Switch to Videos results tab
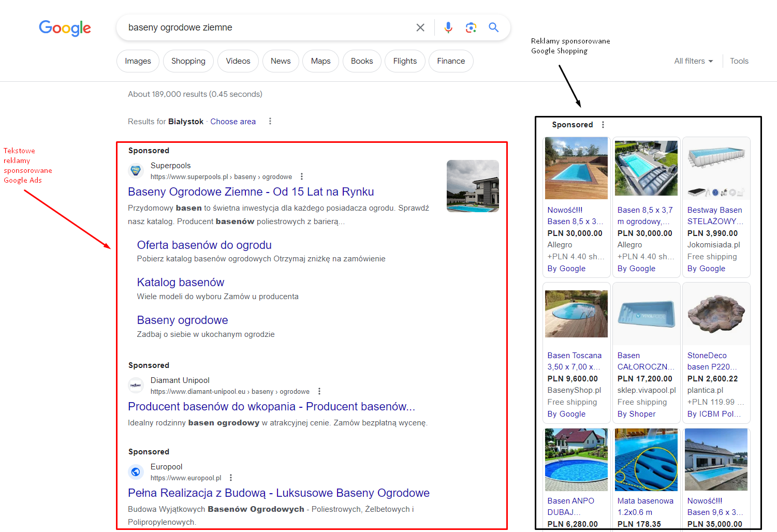This screenshot has width=777, height=532. point(238,61)
